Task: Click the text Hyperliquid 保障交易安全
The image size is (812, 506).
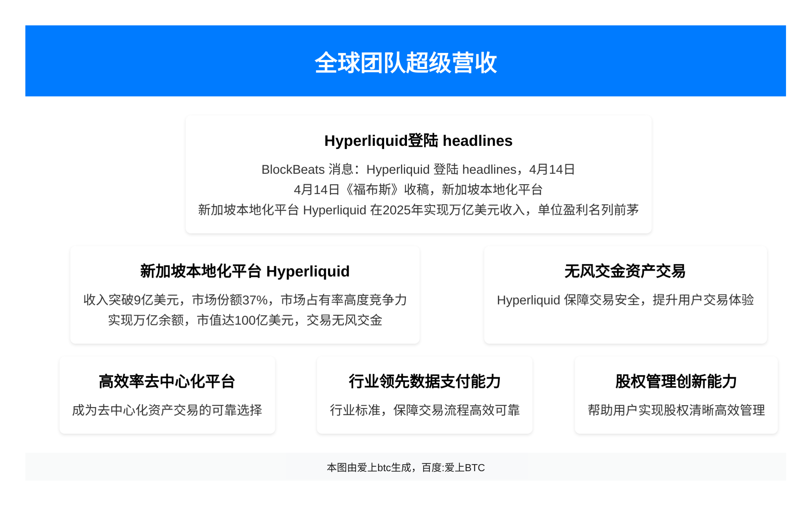Action: (x=625, y=300)
